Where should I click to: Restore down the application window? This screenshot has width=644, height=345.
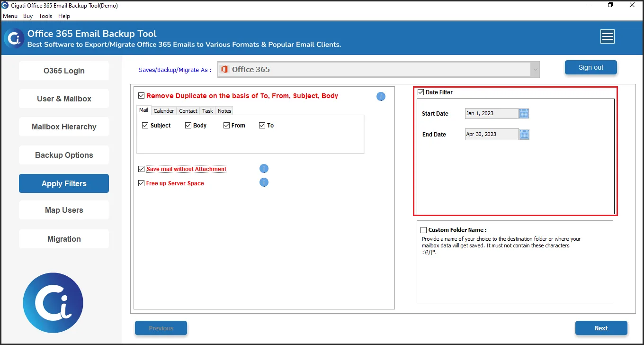click(x=610, y=5)
